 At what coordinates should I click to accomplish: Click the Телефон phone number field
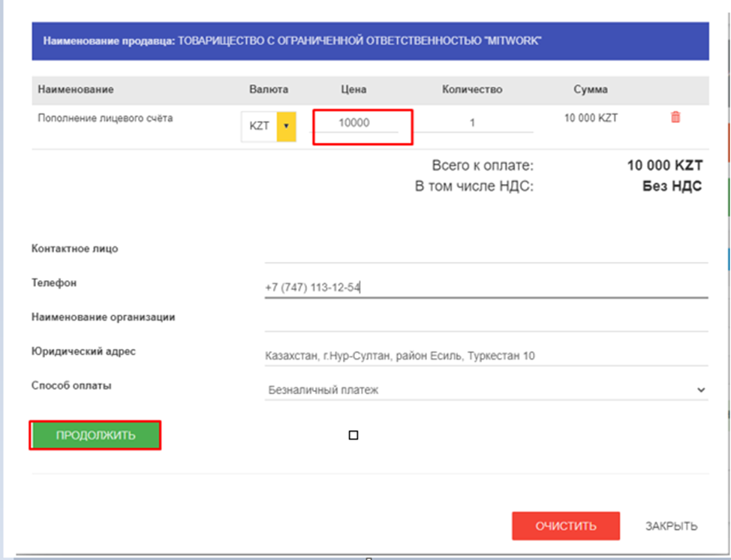click(x=486, y=287)
